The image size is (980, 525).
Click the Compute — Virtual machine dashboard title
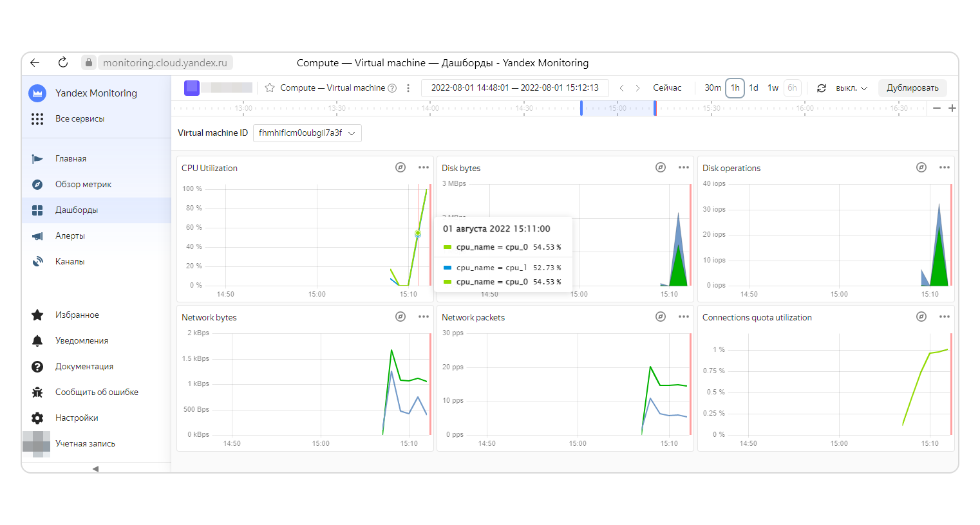(x=332, y=88)
